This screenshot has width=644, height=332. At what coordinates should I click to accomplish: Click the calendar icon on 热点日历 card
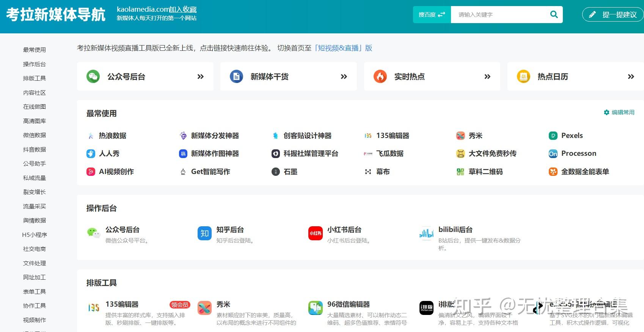point(523,77)
